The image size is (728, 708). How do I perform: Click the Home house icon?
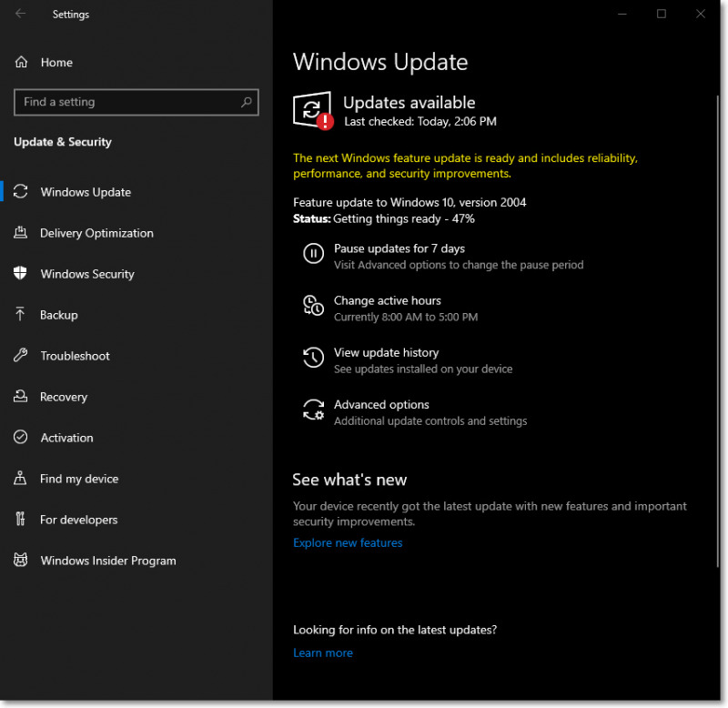pyautogui.click(x=21, y=62)
